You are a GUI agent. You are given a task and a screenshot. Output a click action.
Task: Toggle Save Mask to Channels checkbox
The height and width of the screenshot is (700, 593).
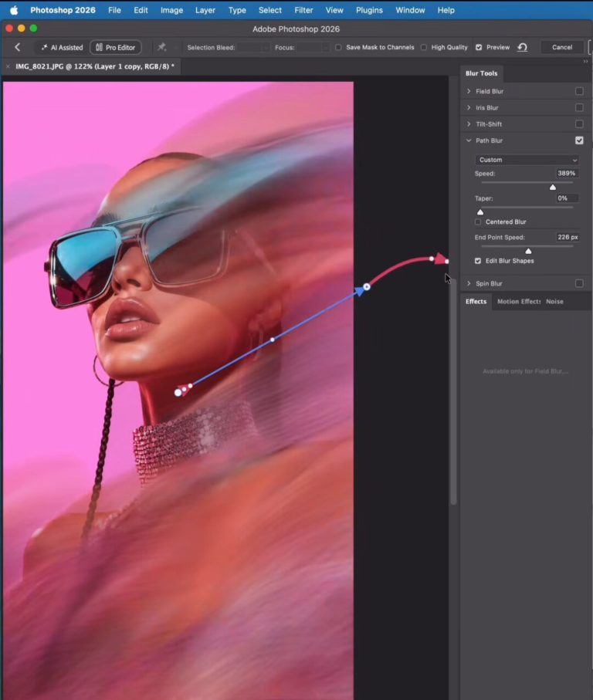pos(338,47)
